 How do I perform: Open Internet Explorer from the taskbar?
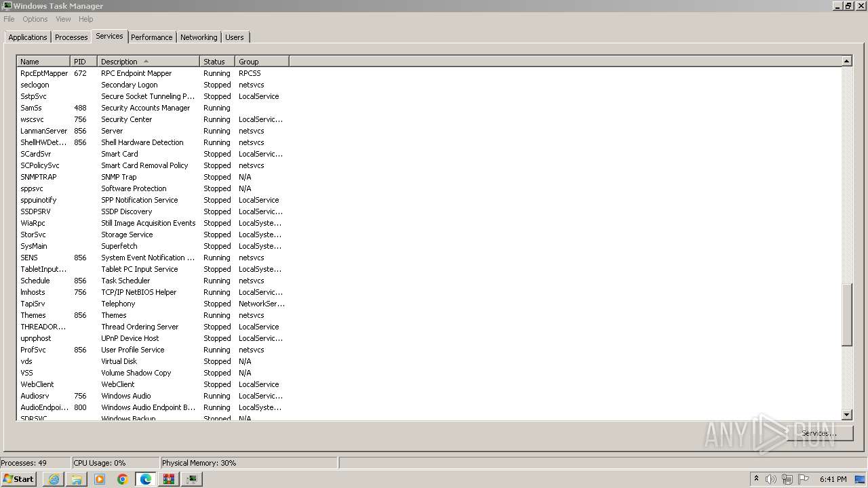[54, 479]
